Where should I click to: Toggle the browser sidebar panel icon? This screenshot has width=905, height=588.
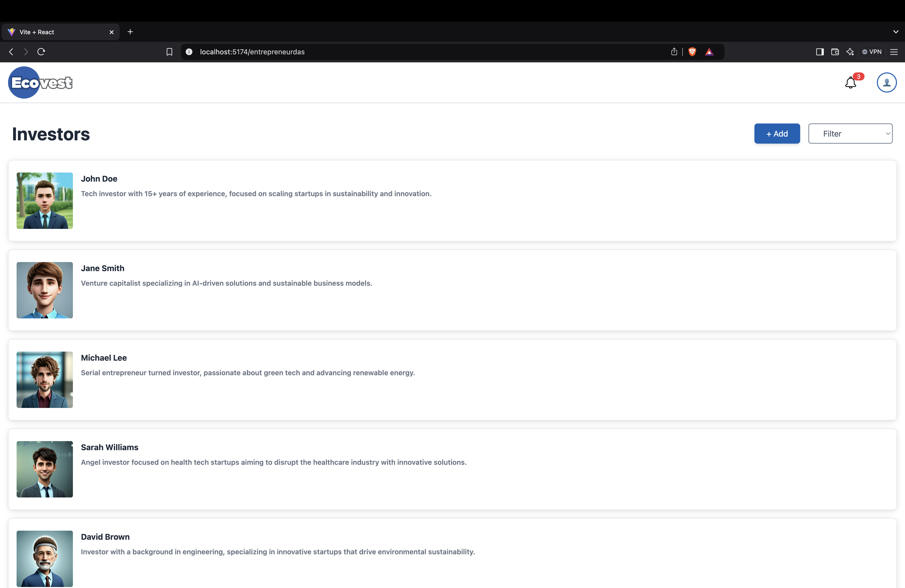[820, 52]
